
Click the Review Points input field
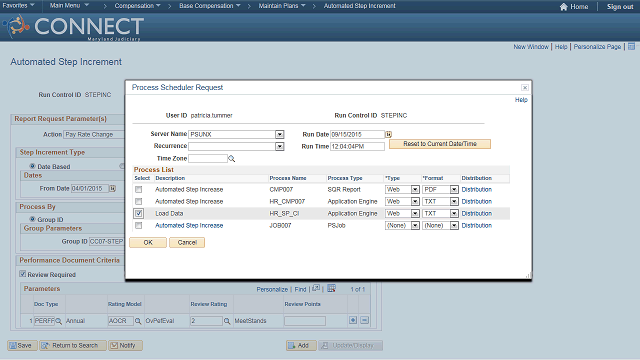(305, 321)
